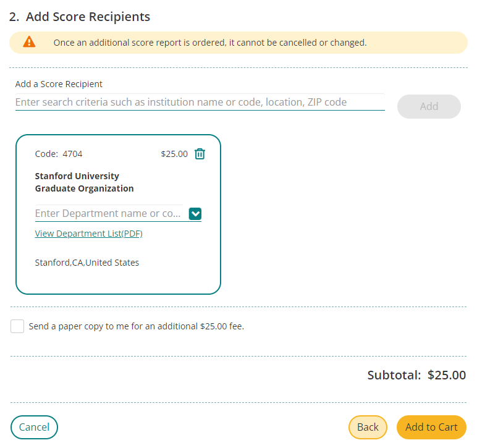Check the send paper copy checkbox
The height and width of the screenshot is (448, 477).
17,326
